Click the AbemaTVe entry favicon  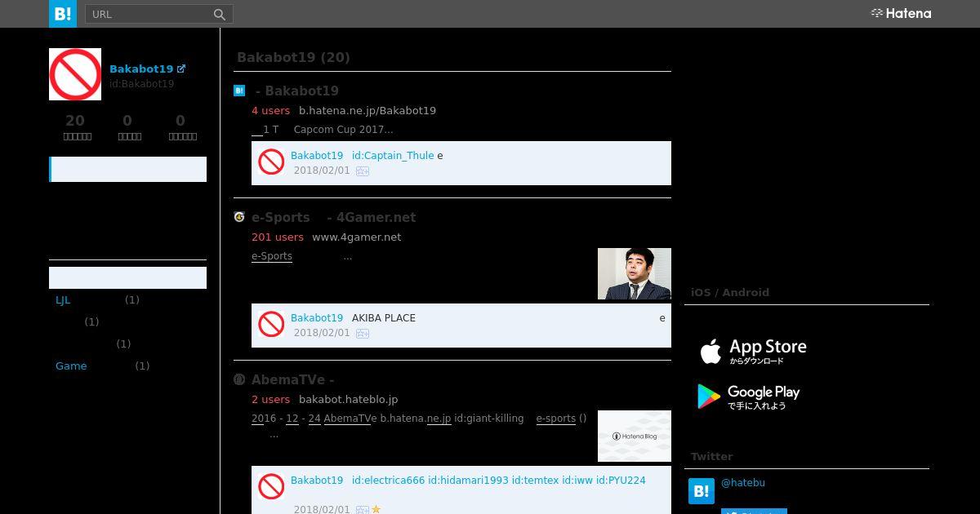239,379
